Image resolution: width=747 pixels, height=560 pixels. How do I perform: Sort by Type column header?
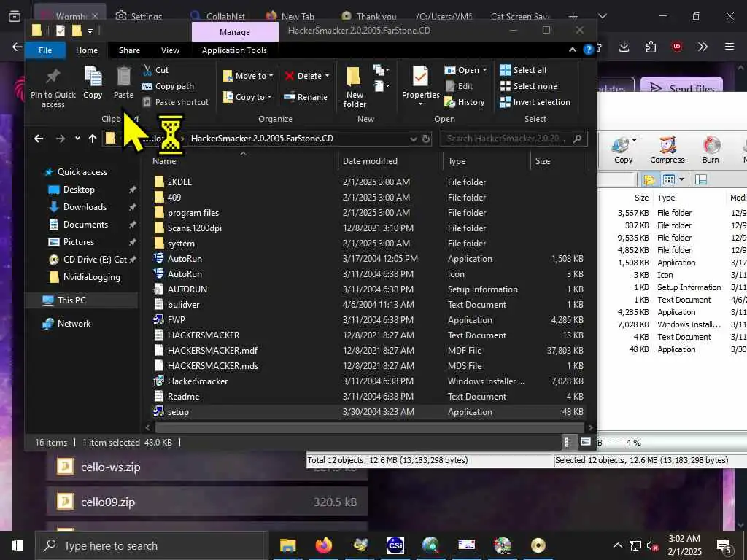coord(457,161)
